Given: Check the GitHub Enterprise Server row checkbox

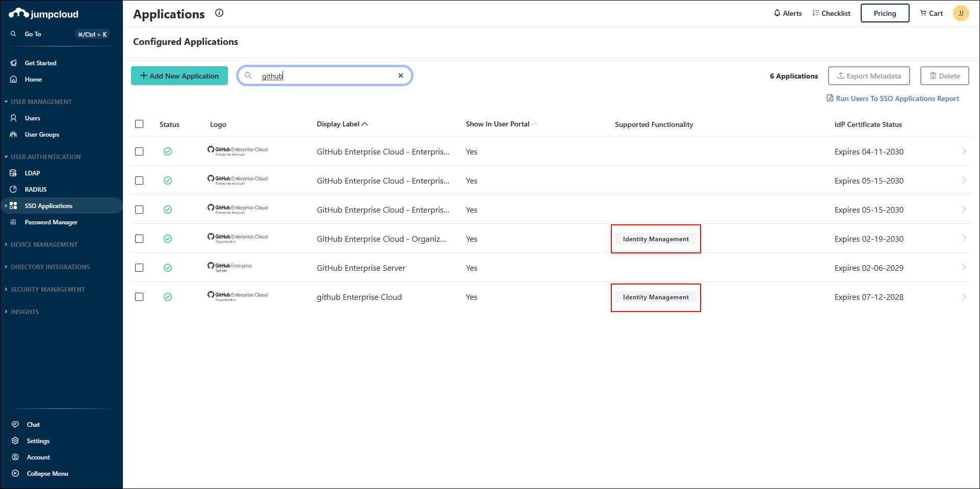Looking at the screenshot, I should (x=139, y=267).
